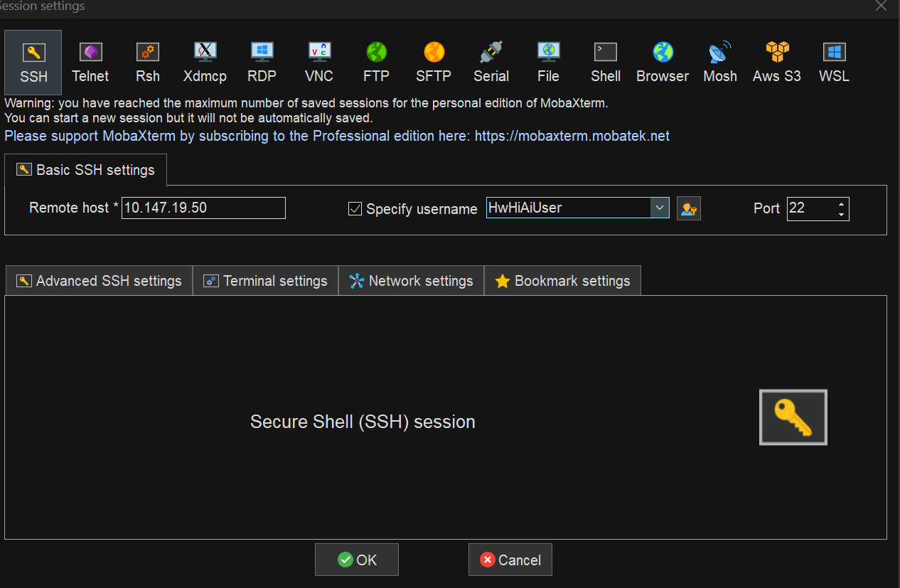Select the Xdmcp session type
Viewport: 900px width, 588px height.
point(205,62)
